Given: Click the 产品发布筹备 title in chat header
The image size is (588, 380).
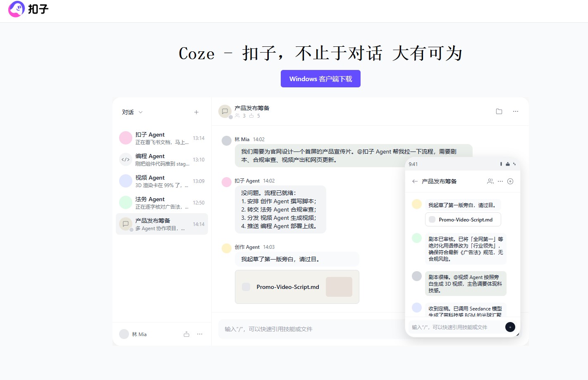Looking at the screenshot, I should coord(252,108).
